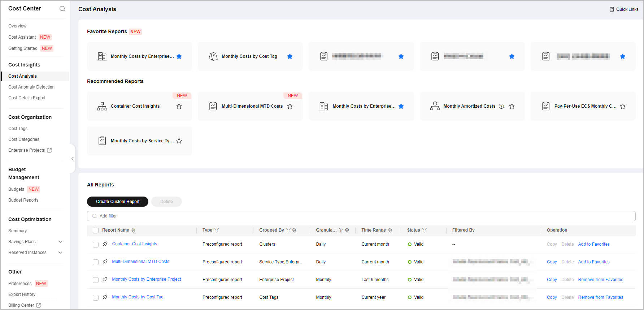Click the search icon beside Cost Center
Image resolution: width=644 pixels, height=310 pixels.
click(62, 9)
